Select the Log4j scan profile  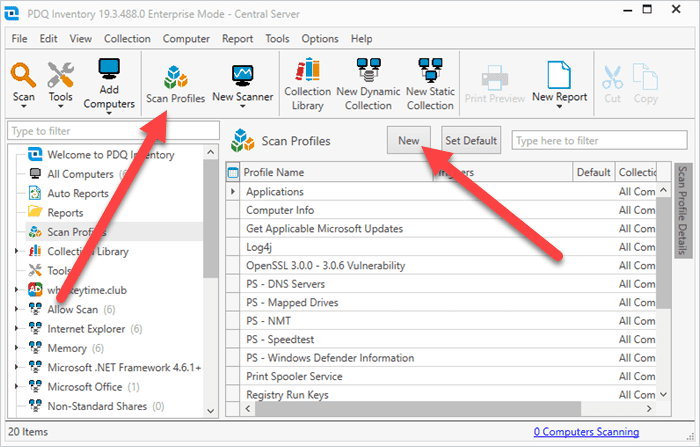click(441, 247)
